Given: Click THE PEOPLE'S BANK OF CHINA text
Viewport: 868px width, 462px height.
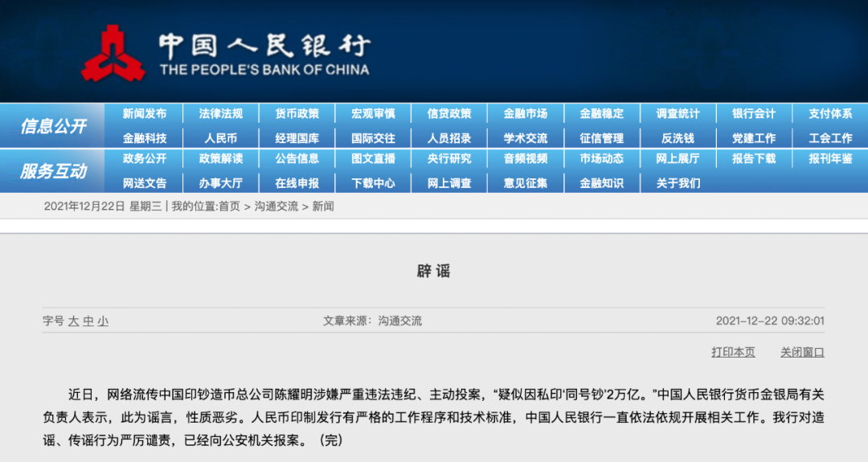Looking at the screenshot, I should point(264,70).
